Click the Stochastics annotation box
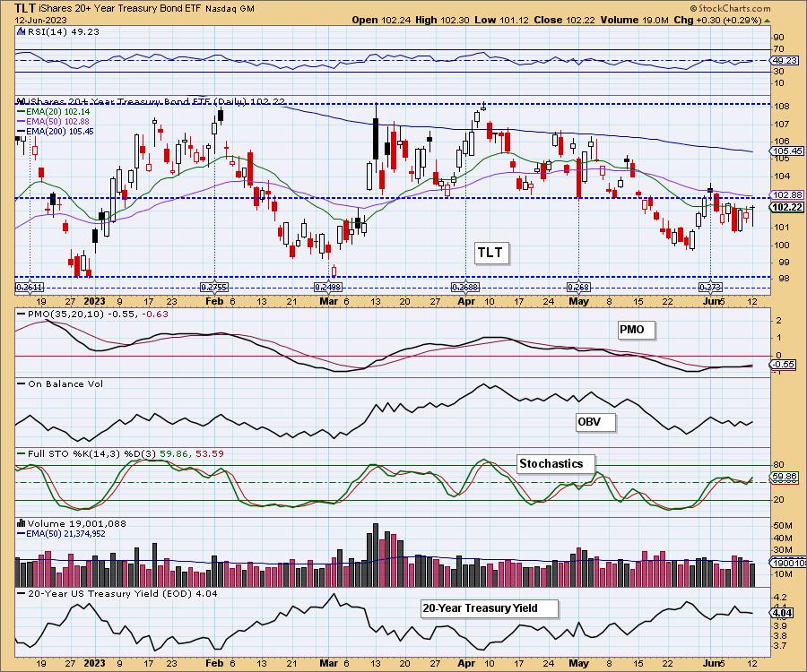Viewport: 807px width, 672px height. coord(556,464)
